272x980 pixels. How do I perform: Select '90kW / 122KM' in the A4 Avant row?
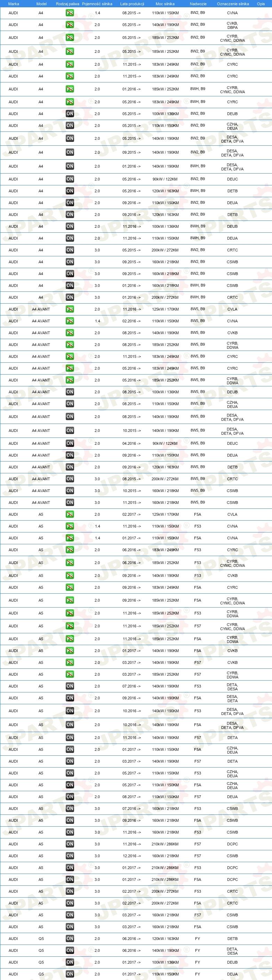coord(165,444)
